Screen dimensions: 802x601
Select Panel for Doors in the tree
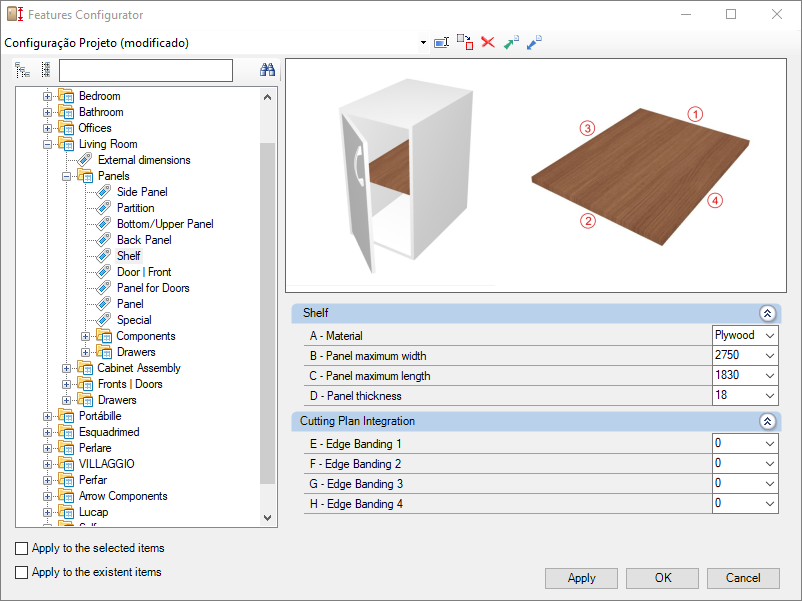pos(153,288)
